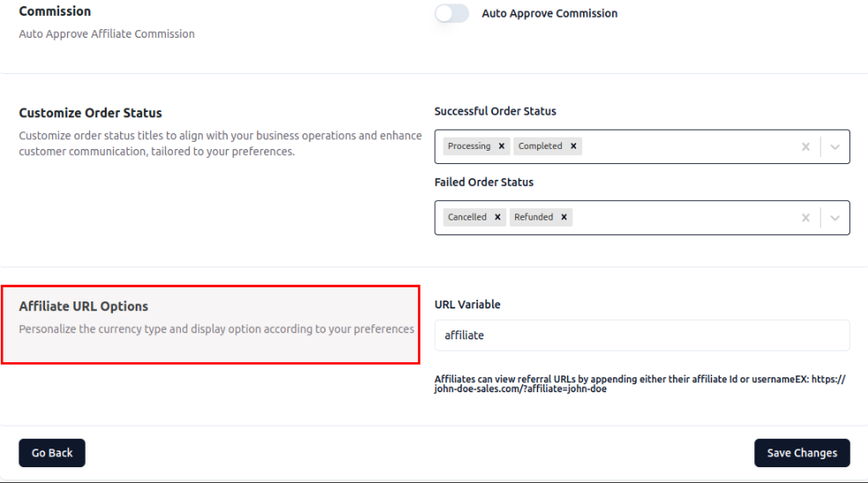
Task: Toggle the Auto Approve Commission switch
Action: tap(452, 13)
